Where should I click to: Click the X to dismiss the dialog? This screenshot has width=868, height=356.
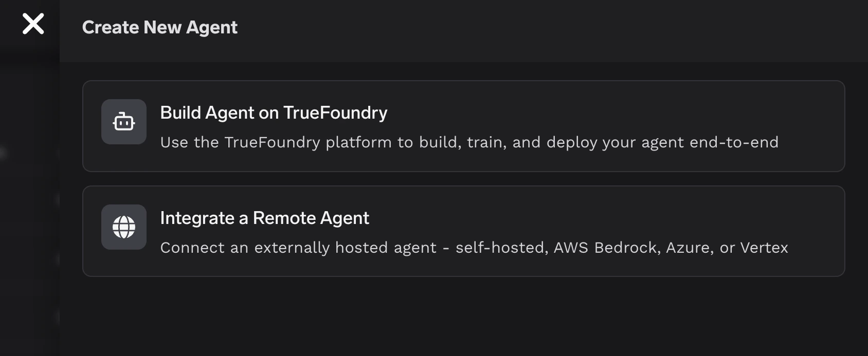click(x=33, y=25)
